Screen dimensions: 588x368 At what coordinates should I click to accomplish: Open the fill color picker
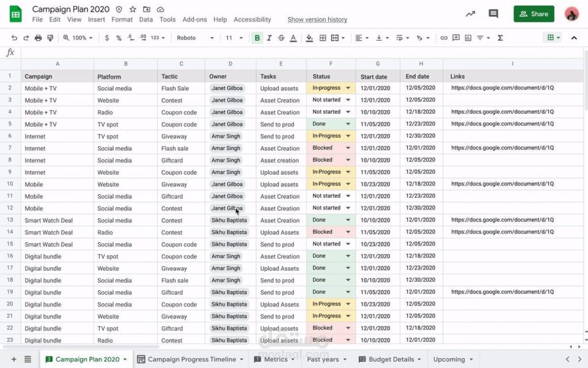click(310, 38)
